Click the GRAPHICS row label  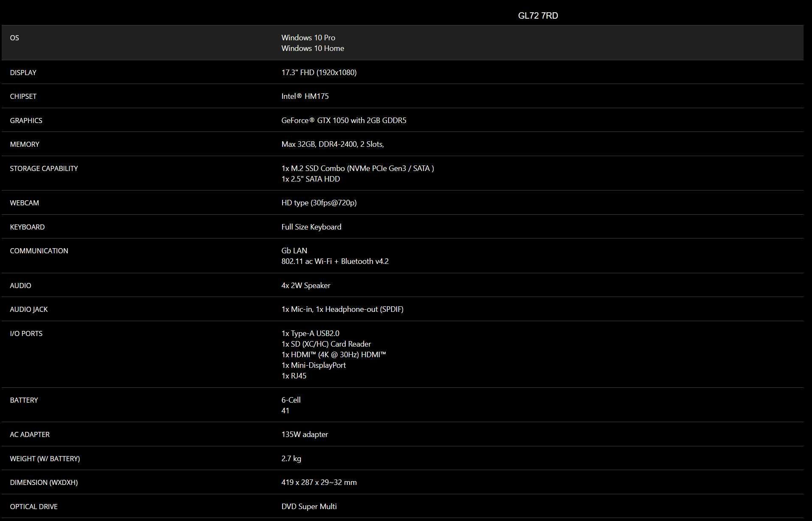click(x=26, y=120)
